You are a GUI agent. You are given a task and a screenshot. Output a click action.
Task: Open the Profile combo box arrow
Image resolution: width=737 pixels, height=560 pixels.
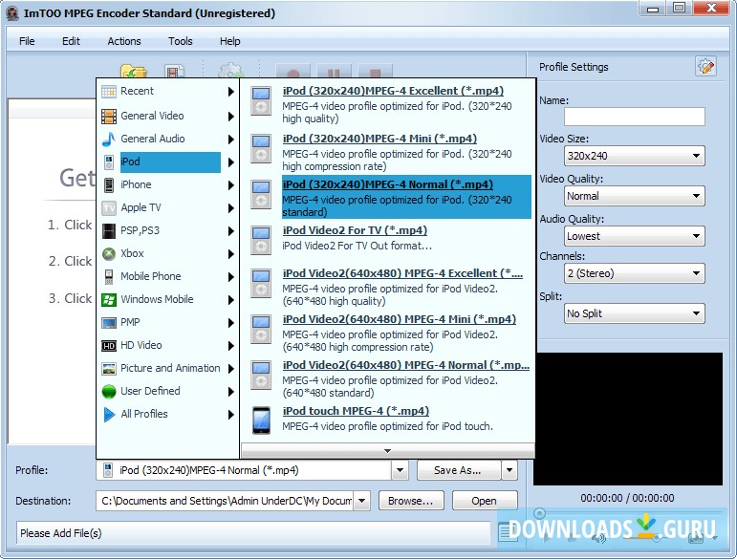400,470
